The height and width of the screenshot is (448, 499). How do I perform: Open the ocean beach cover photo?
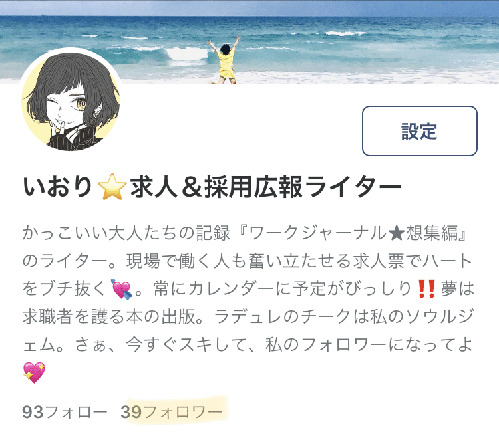(249, 42)
